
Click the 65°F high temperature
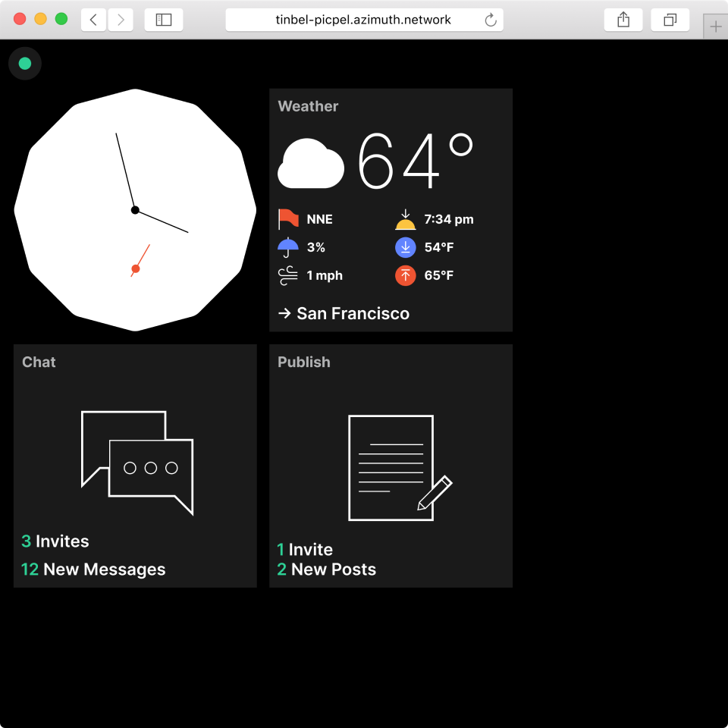439,275
